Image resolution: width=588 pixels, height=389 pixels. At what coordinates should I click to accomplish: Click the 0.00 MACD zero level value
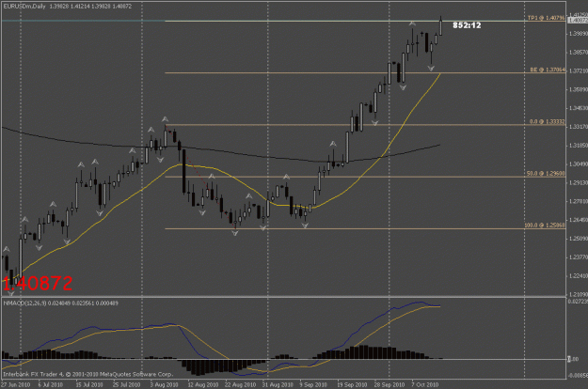pos(573,359)
